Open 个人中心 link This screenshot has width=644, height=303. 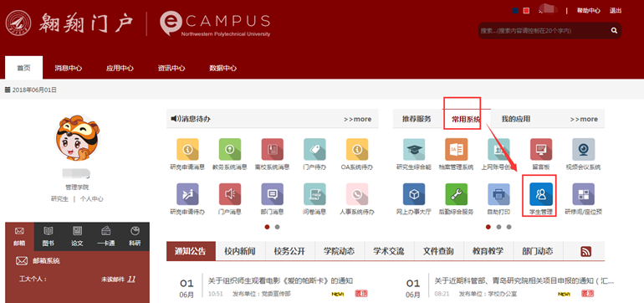pyautogui.click(x=92, y=198)
